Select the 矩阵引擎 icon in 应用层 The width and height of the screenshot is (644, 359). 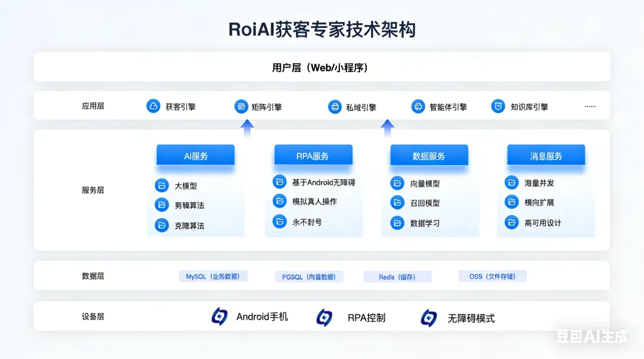[241, 106]
